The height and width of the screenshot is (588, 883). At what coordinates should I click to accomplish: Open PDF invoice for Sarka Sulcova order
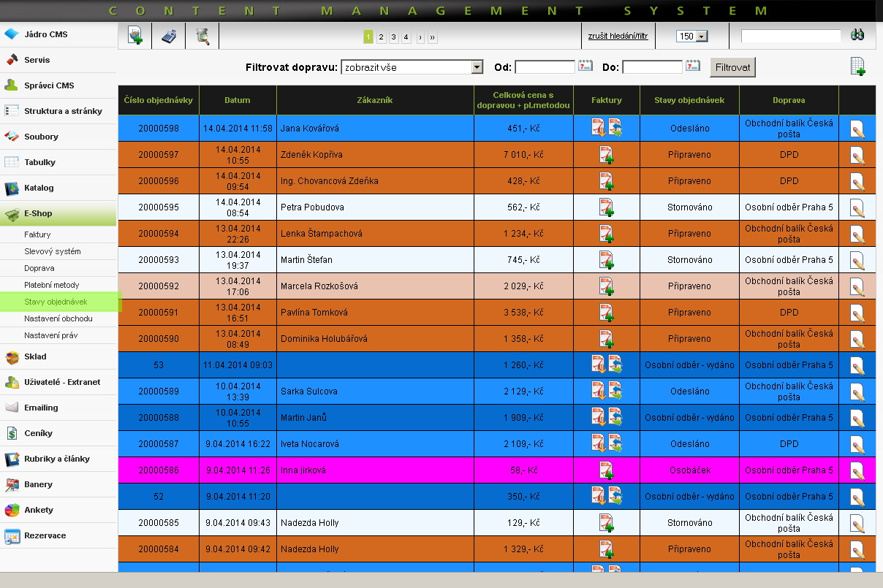point(599,392)
